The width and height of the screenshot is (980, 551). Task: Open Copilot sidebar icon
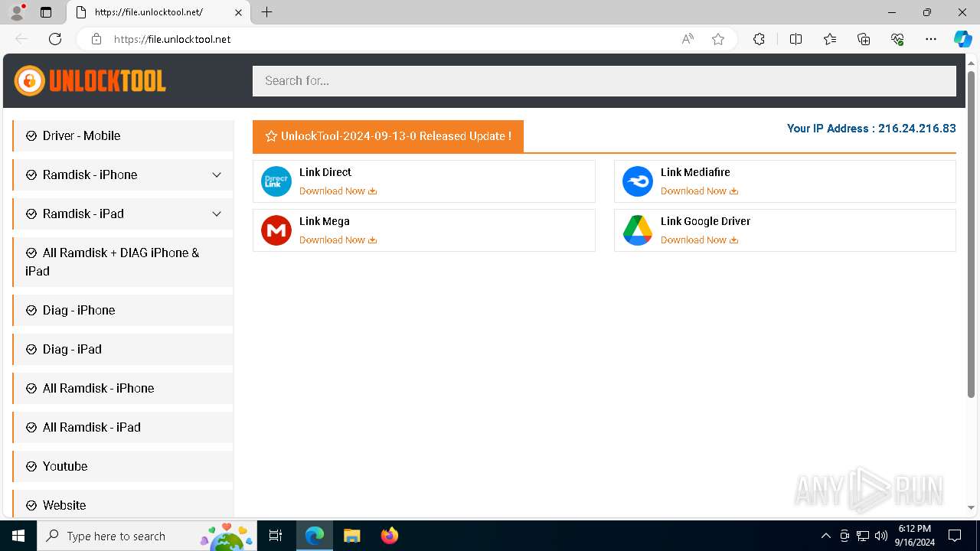coord(962,39)
